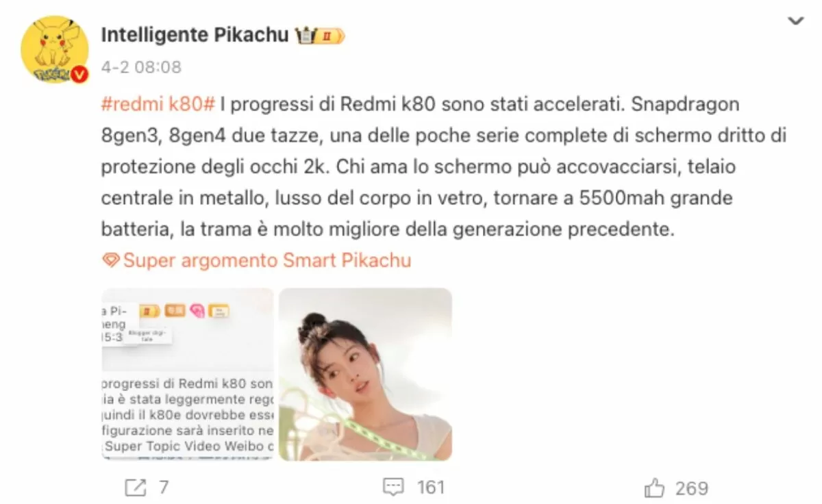The width and height of the screenshot is (822, 504).
Task: Open the #redmi k80# hashtag
Action: click(x=158, y=105)
